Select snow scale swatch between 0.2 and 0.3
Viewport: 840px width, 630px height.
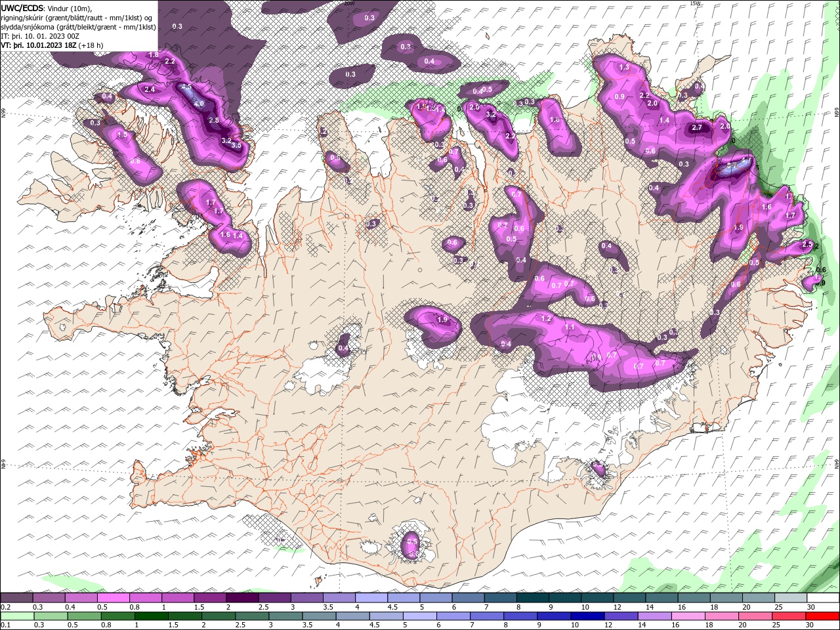17,598
